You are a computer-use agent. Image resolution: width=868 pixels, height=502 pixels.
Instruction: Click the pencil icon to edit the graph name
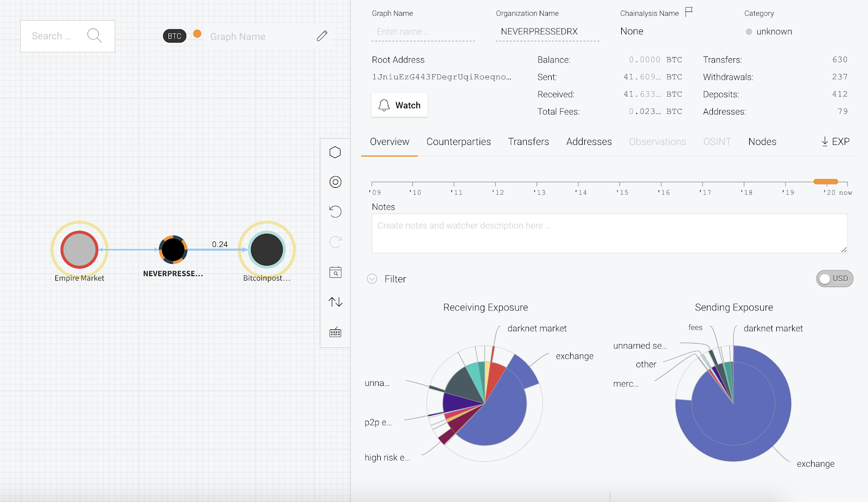coord(322,36)
